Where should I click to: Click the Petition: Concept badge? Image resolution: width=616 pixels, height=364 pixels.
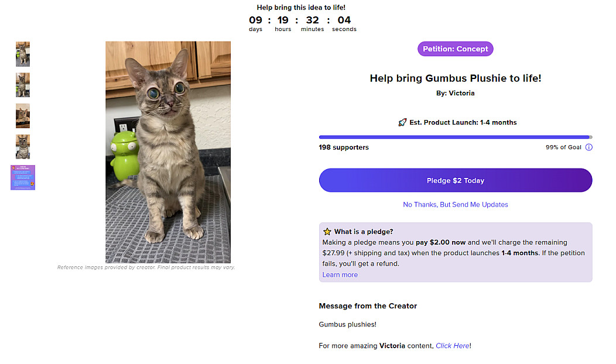click(456, 49)
